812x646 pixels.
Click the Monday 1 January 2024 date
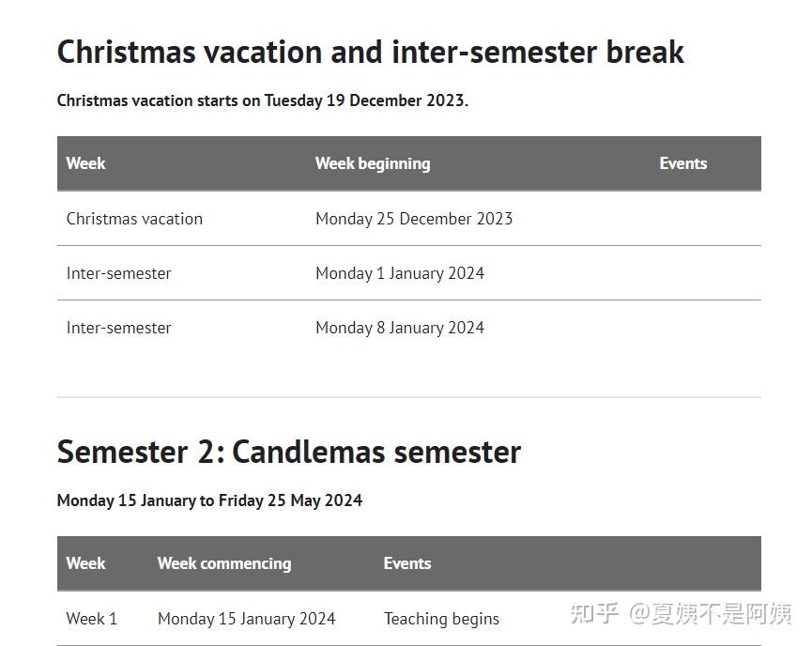[400, 273]
